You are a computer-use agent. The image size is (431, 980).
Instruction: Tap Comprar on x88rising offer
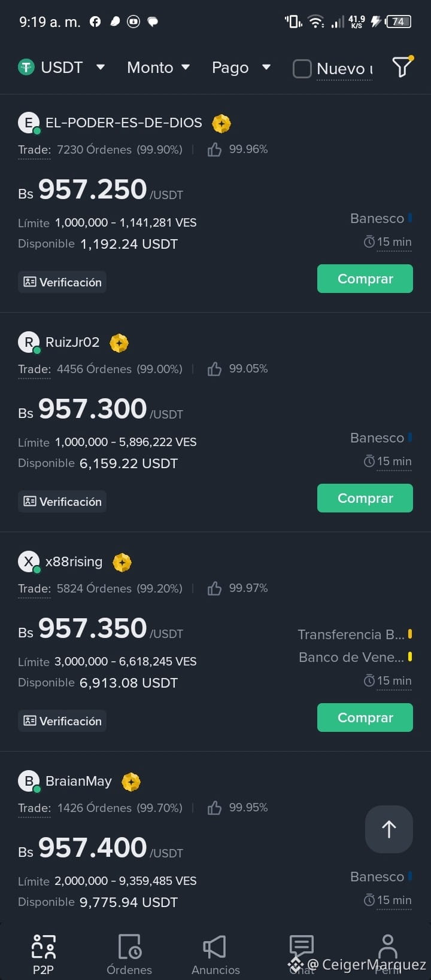coord(365,718)
